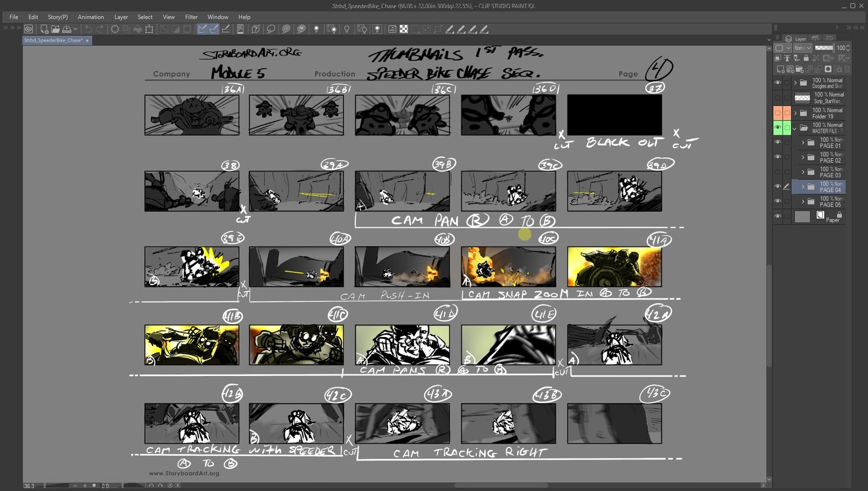Redo the last undone action
The height and width of the screenshot is (491, 868).
pos(100,29)
